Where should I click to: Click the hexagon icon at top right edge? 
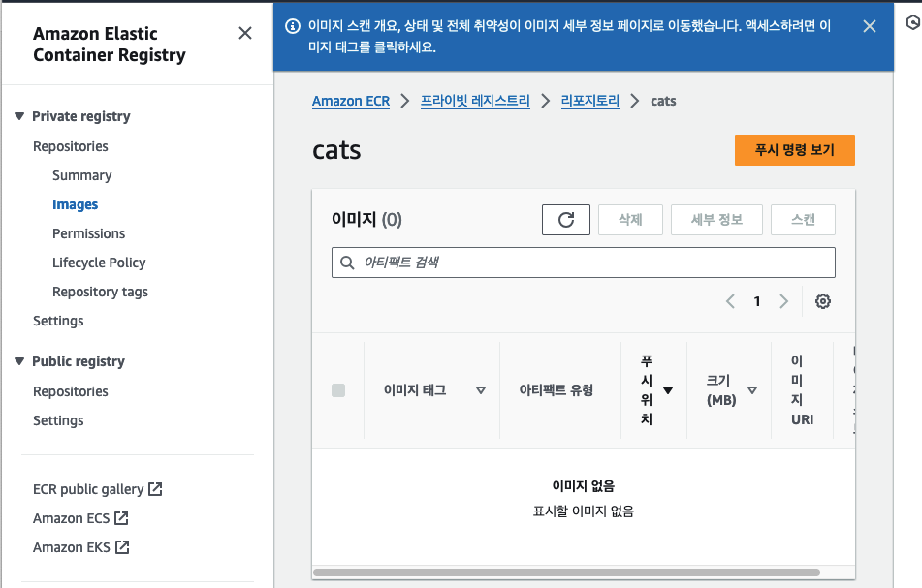coord(912,23)
